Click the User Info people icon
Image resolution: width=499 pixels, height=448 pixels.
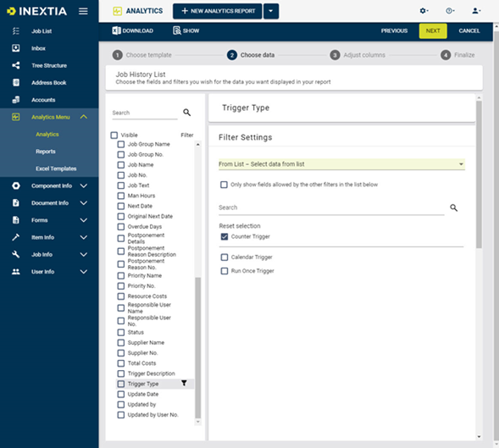[x=15, y=272]
